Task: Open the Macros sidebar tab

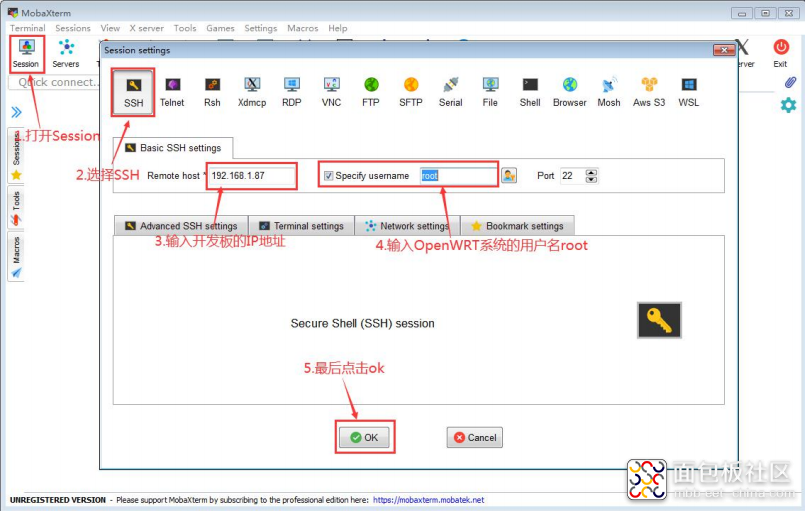Action: (16, 257)
